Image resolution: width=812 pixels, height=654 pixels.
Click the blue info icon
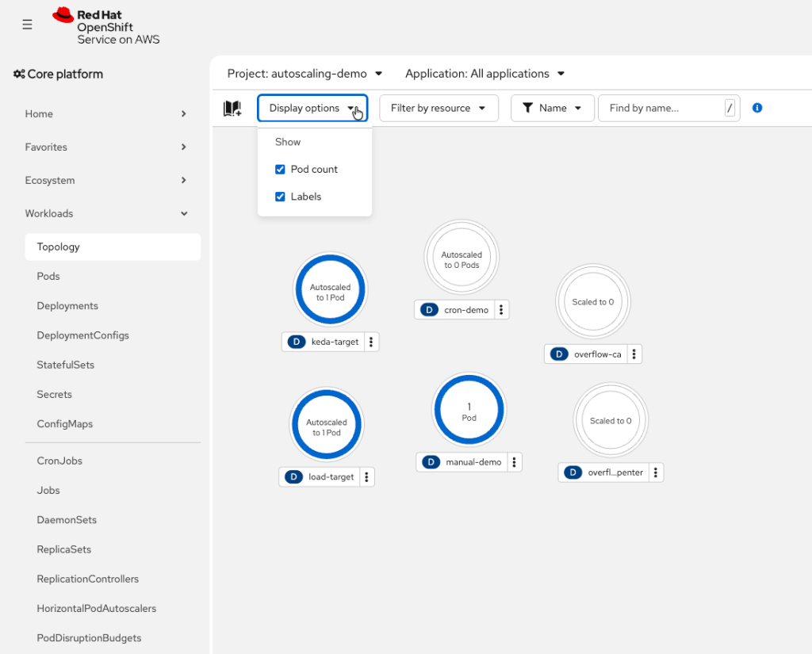tap(757, 108)
